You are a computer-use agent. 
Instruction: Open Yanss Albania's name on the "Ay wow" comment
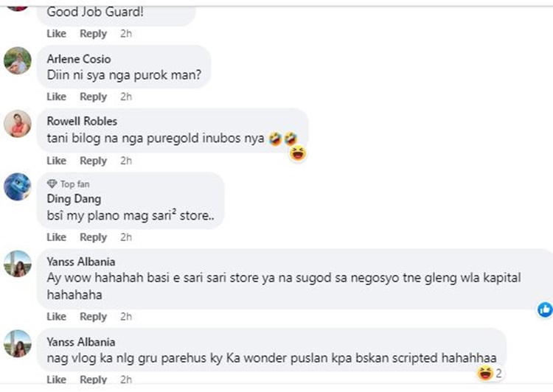[x=81, y=262]
